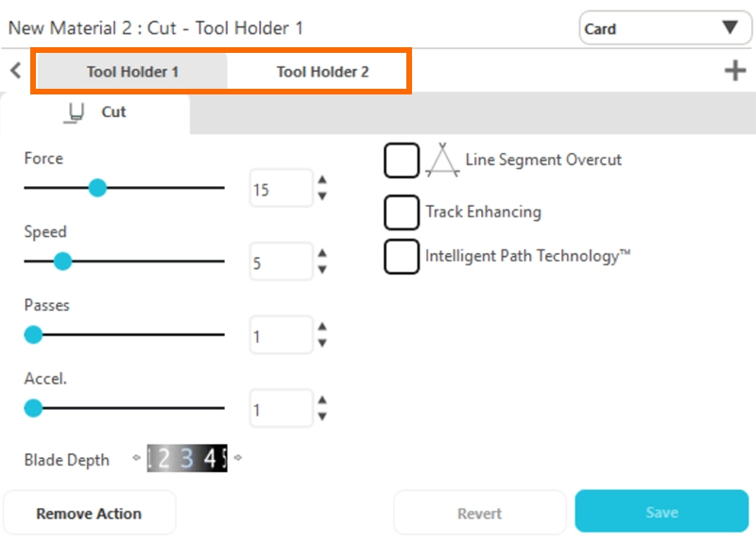Click the plus icon to add a tool holder
The image size is (756, 543).
(x=734, y=71)
